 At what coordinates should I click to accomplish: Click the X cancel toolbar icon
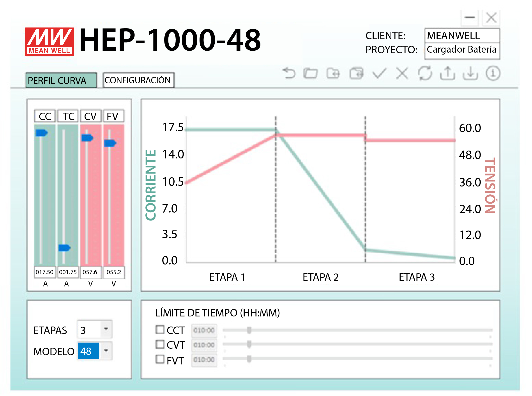pyautogui.click(x=402, y=73)
